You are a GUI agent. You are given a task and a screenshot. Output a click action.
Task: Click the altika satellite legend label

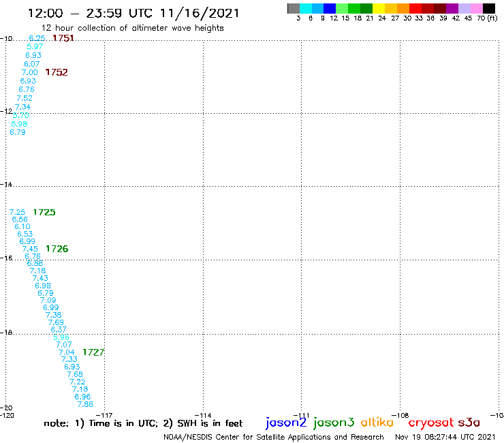click(377, 423)
